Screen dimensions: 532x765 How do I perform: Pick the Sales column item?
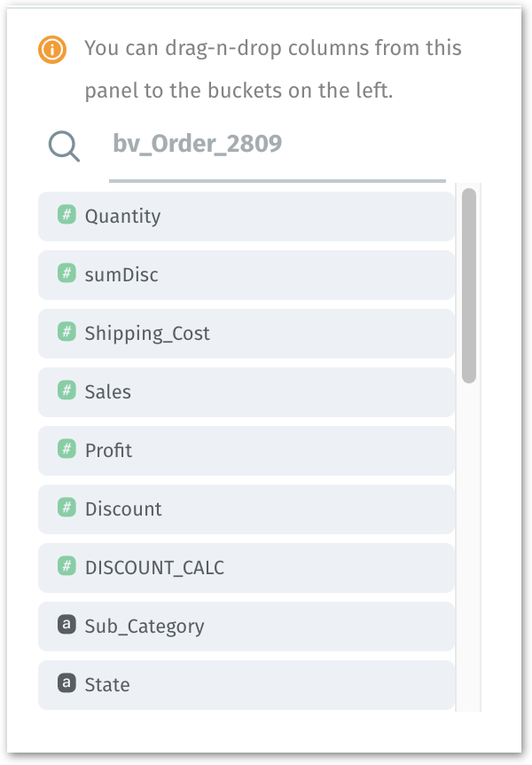pos(246,391)
